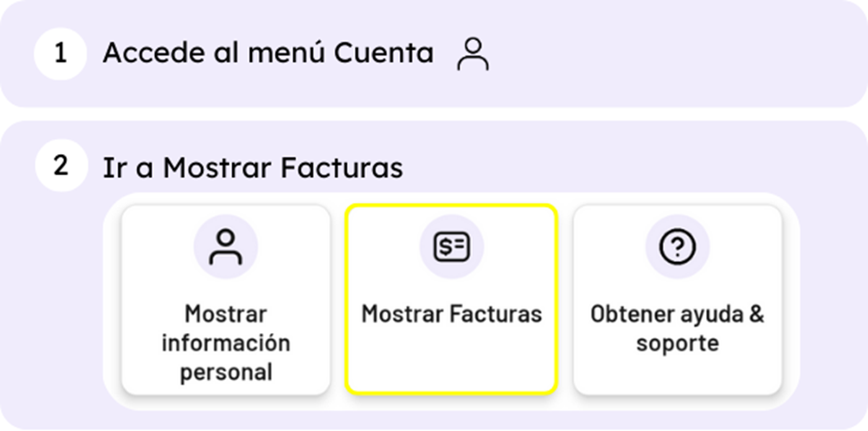Open the Mostrar Facturas card

coord(451,299)
